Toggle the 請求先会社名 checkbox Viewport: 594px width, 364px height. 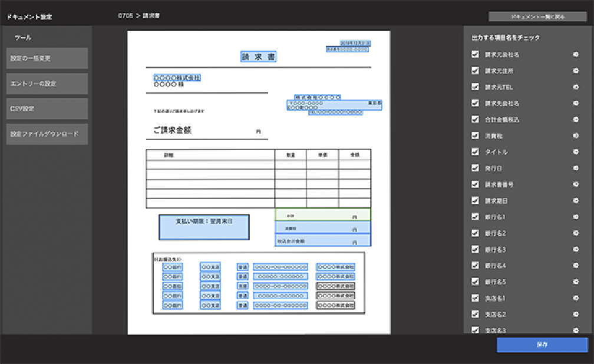[475, 103]
